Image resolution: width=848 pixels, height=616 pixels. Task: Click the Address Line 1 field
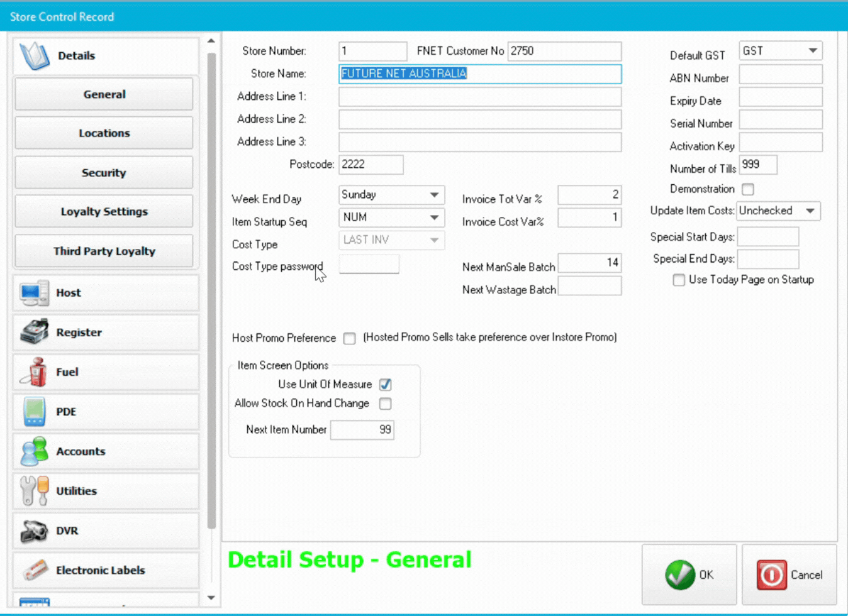479,97
